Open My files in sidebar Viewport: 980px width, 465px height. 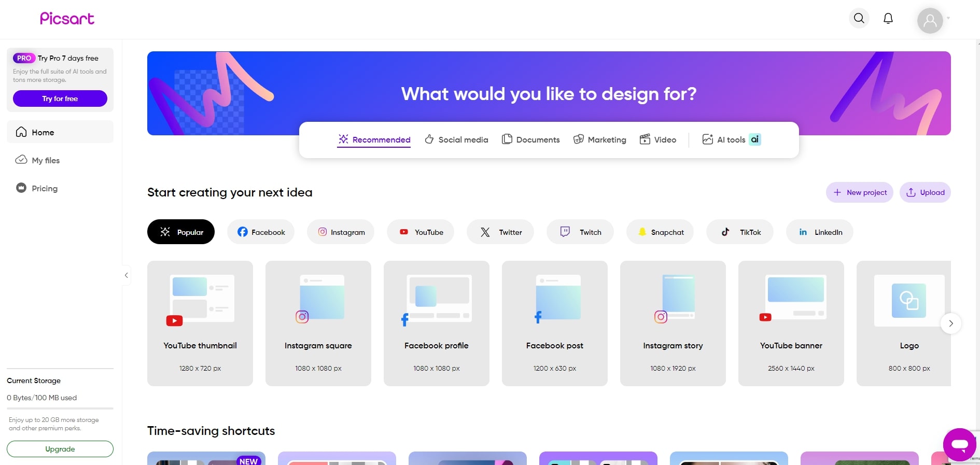coord(60,160)
